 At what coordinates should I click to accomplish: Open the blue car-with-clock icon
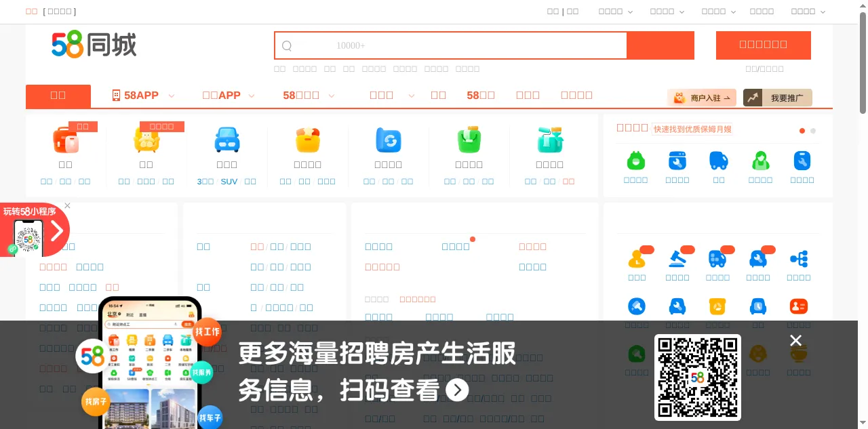point(758,306)
